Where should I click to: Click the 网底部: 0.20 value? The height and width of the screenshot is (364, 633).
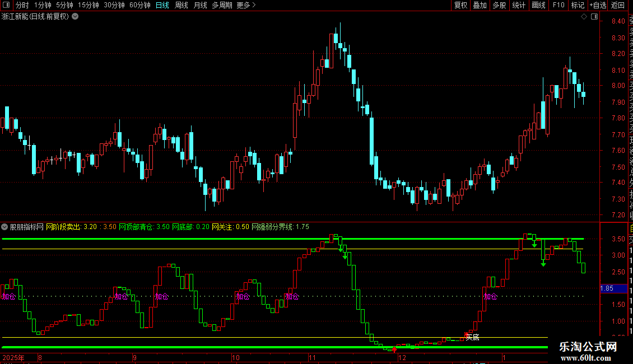(x=190, y=227)
